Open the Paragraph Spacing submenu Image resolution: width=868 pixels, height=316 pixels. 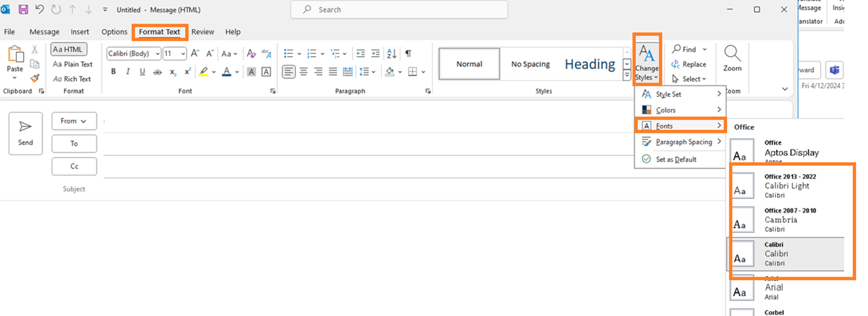(x=680, y=142)
